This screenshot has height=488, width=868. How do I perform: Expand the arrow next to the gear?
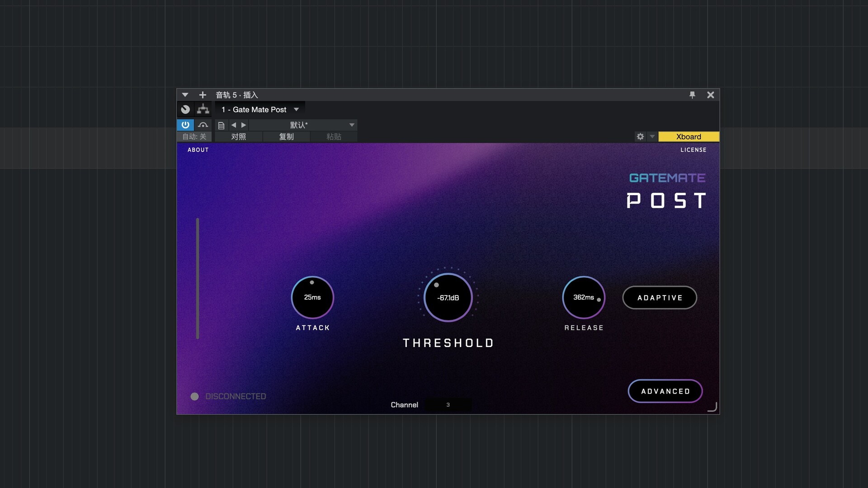652,136
